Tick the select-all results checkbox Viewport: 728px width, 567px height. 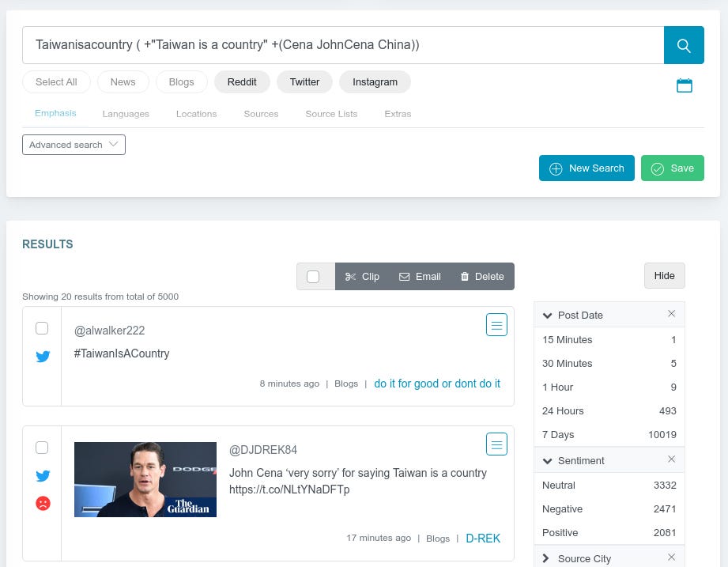pyautogui.click(x=313, y=276)
